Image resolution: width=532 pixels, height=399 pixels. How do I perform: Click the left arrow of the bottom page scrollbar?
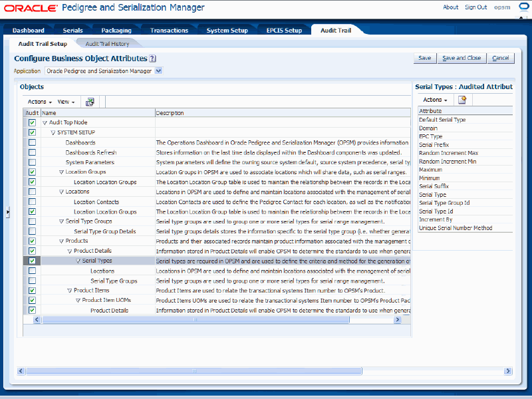point(21,371)
